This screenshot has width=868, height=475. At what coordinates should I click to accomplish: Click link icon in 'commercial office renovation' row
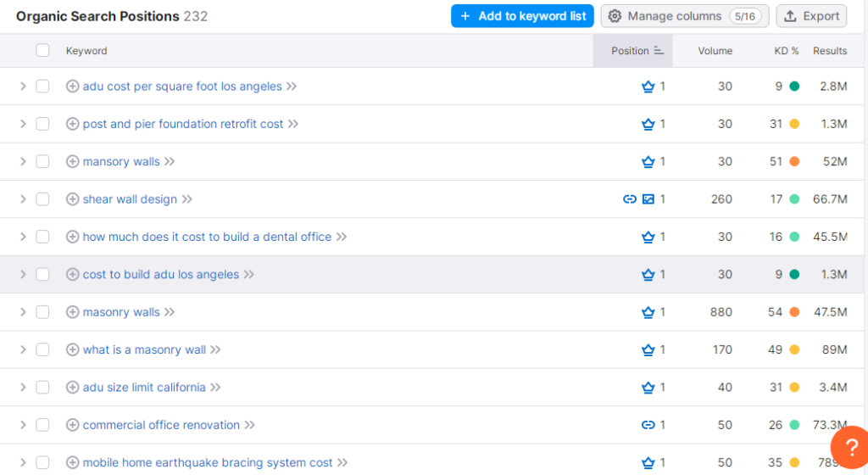click(x=648, y=425)
